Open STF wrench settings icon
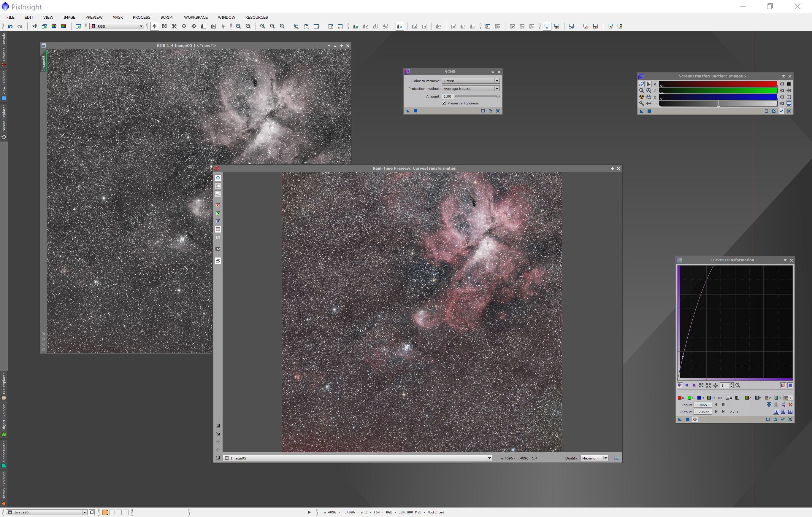Image resolution: width=812 pixels, height=517 pixels. click(x=641, y=104)
